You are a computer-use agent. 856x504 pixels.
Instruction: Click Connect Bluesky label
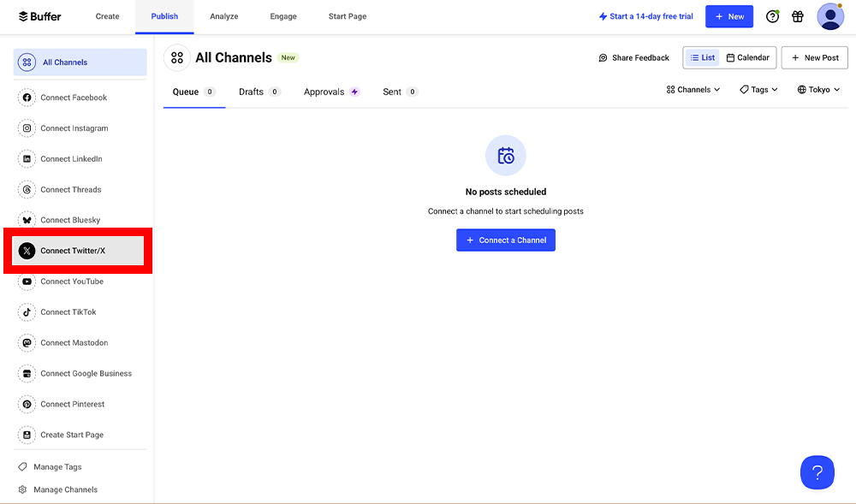point(70,220)
